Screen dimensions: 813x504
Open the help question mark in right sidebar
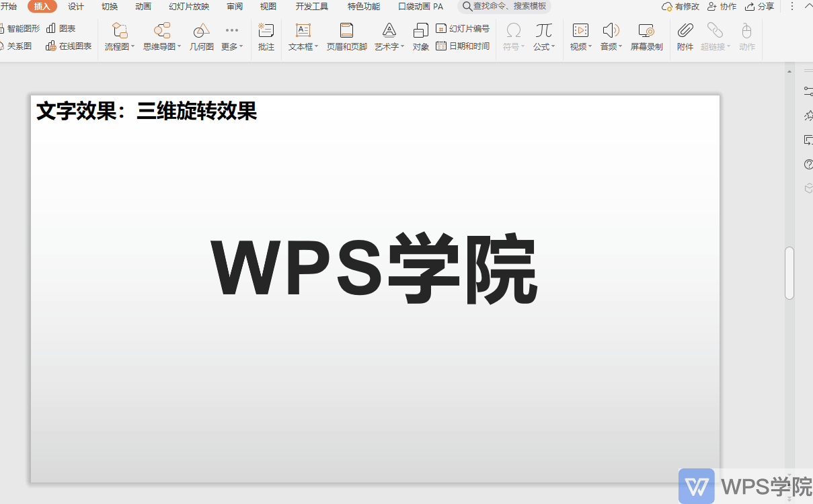tap(808, 164)
